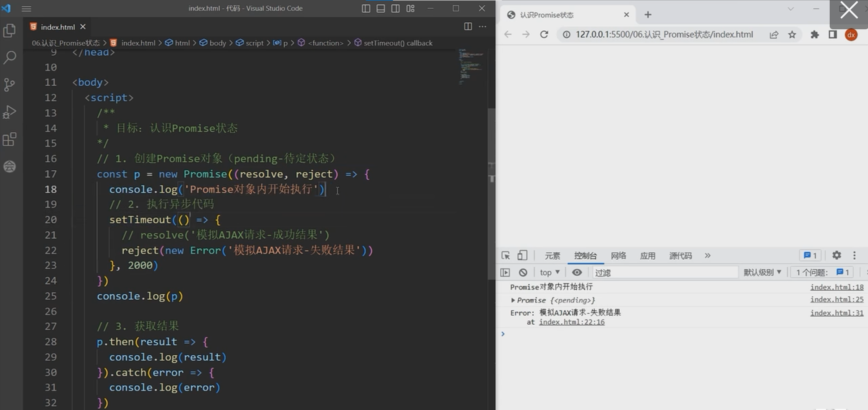Select the Search icon in VS Code sidebar

pyautogui.click(x=9, y=57)
